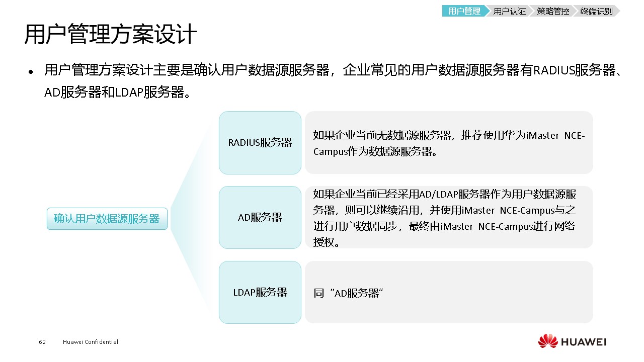This screenshot has width=644, height=362.
Task: Click the Huawei flower logo icon
Action: tap(547, 341)
